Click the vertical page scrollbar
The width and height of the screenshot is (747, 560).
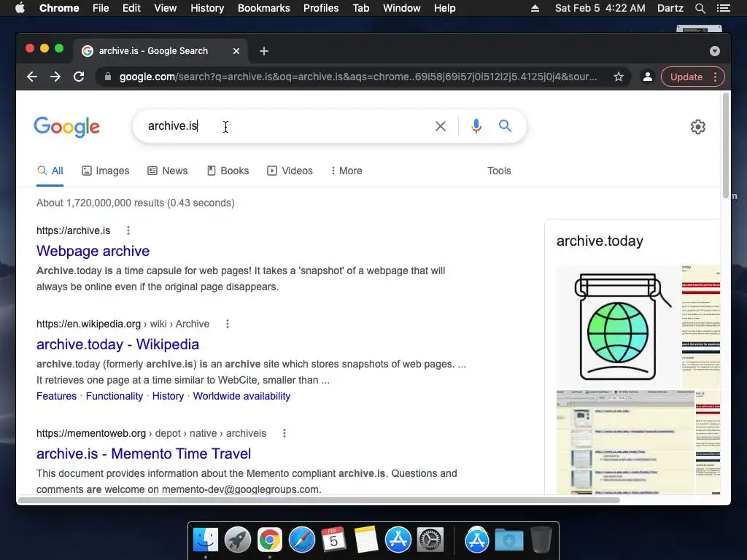(726, 145)
